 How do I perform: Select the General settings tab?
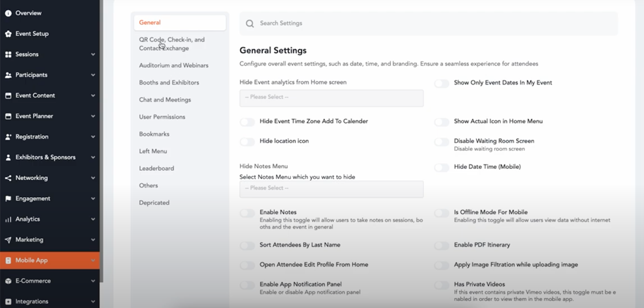pos(180,23)
